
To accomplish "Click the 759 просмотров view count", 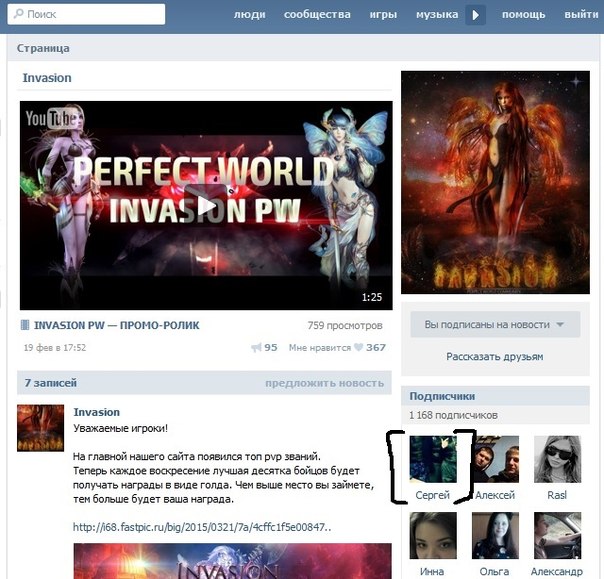I will coord(345,326).
